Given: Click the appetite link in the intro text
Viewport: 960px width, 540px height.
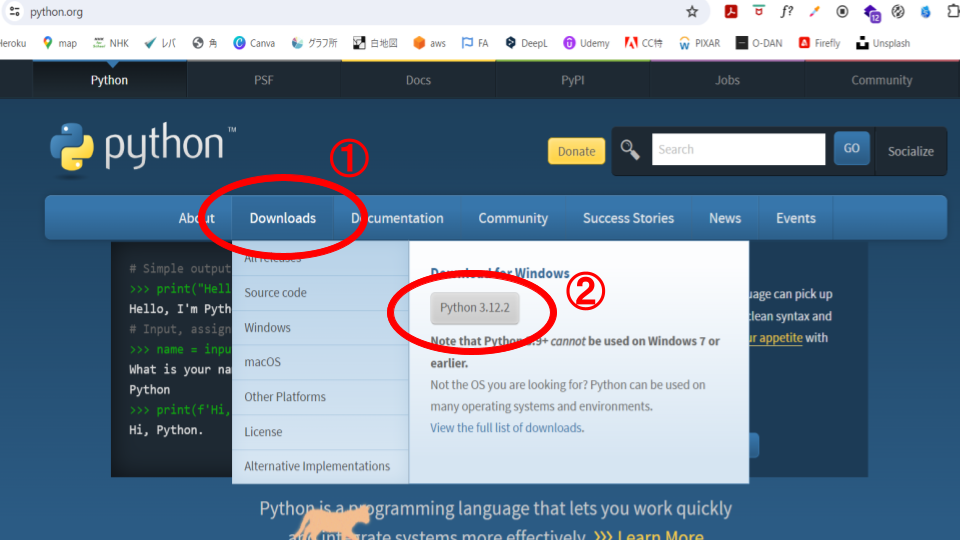Looking at the screenshot, I should [775, 338].
